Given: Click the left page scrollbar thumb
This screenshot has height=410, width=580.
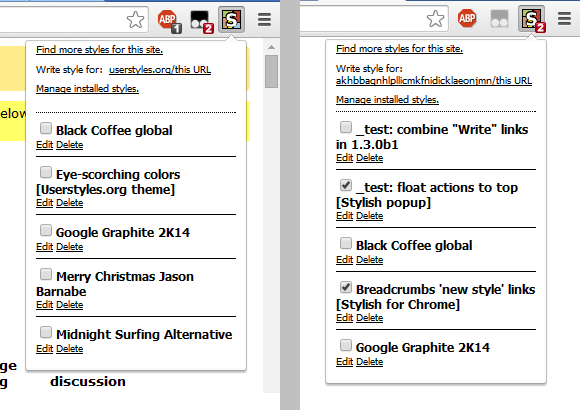Looking at the screenshot, I should point(272,71).
